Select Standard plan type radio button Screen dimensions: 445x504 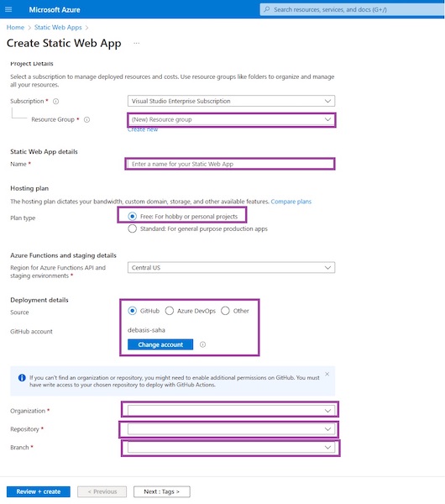(132, 228)
